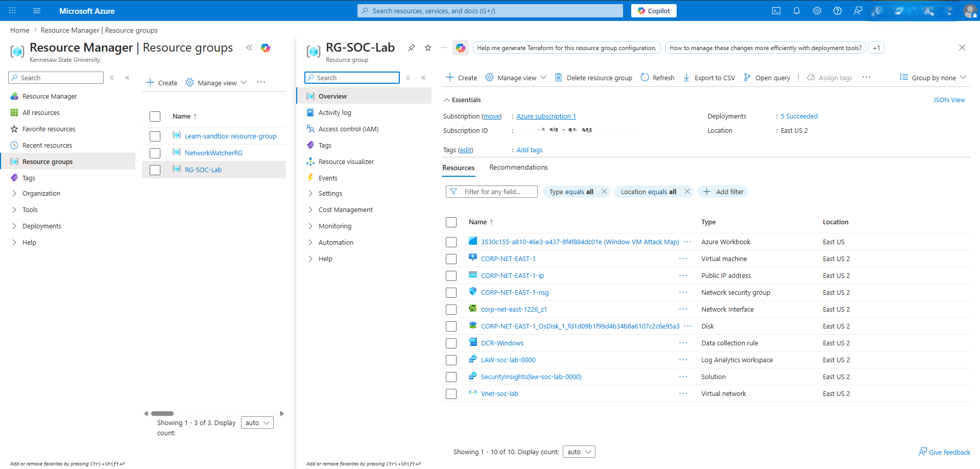Open the SecurityInsights(law-soc-lab-0000) resource
Image resolution: width=980 pixels, height=469 pixels.
tap(531, 377)
